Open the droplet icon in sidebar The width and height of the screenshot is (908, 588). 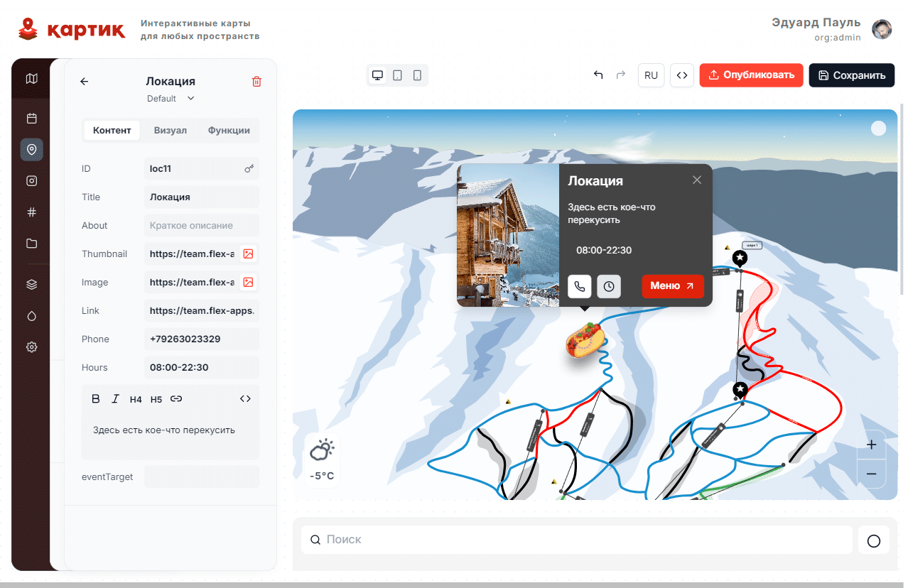tap(31, 316)
